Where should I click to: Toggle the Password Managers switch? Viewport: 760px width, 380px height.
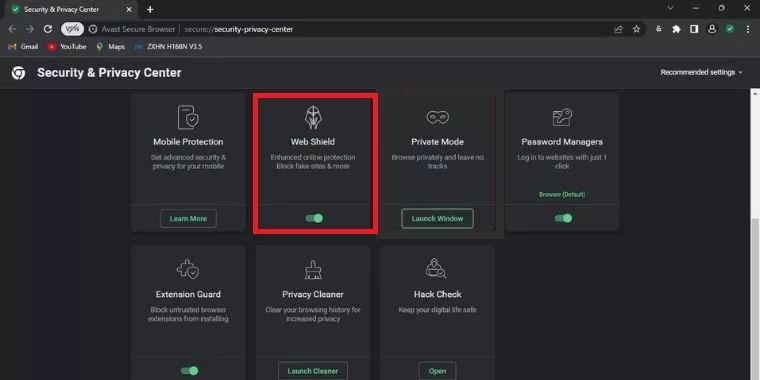click(563, 218)
